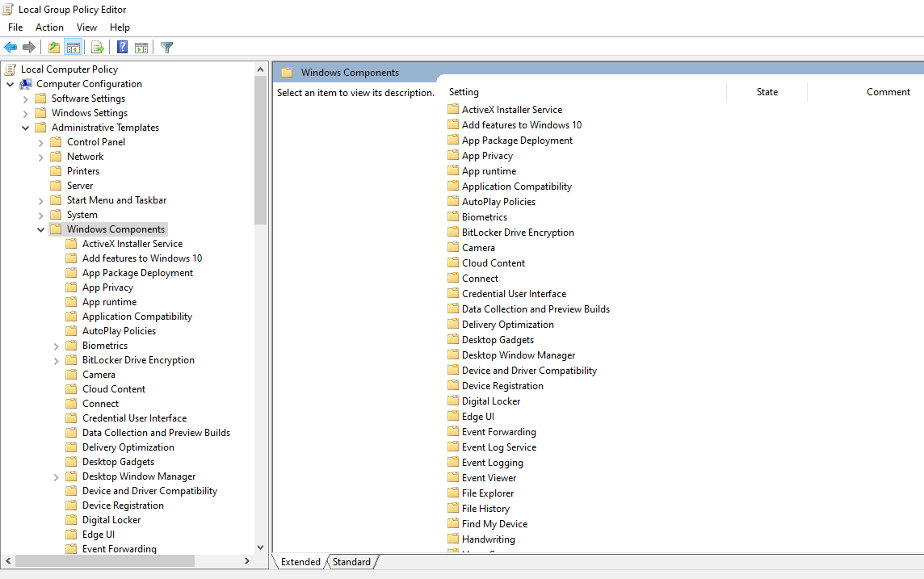Select Cloud Content in the tree
Image resolution: width=924 pixels, height=579 pixels.
[114, 388]
